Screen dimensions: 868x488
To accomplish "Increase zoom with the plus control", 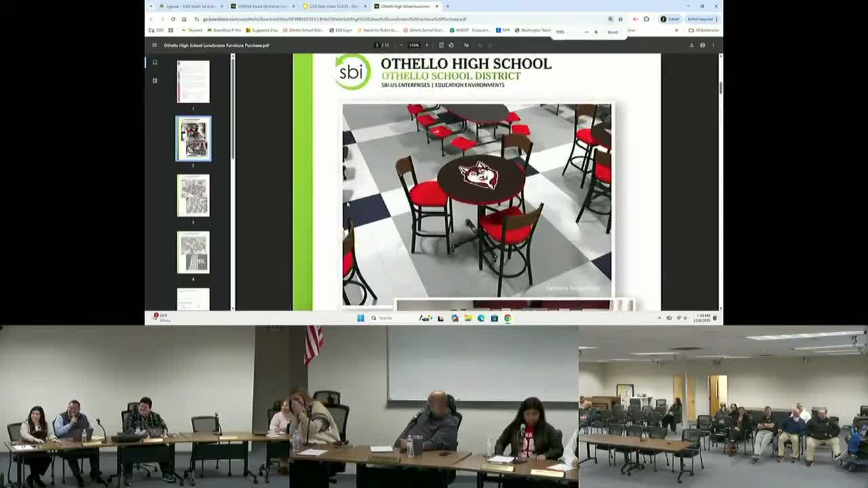I will click(427, 45).
